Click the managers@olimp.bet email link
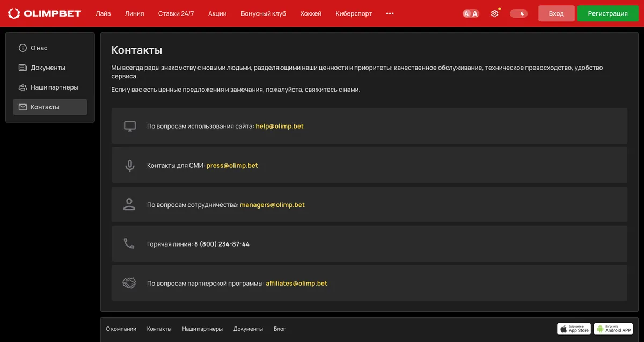Viewport: 644px width, 342px height. 272,204
